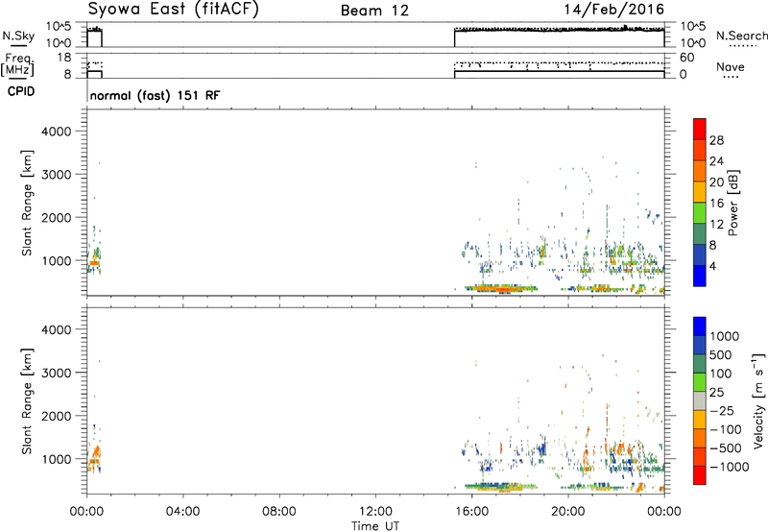The image size is (768, 532).
Task: Click the 10^0 tick beside N.Search
Action: 693,43
